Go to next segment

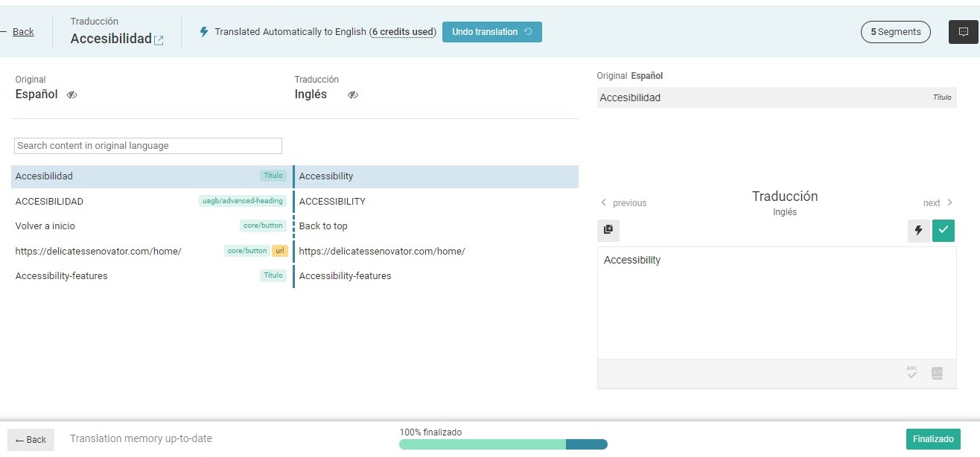[x=938, y=203]
